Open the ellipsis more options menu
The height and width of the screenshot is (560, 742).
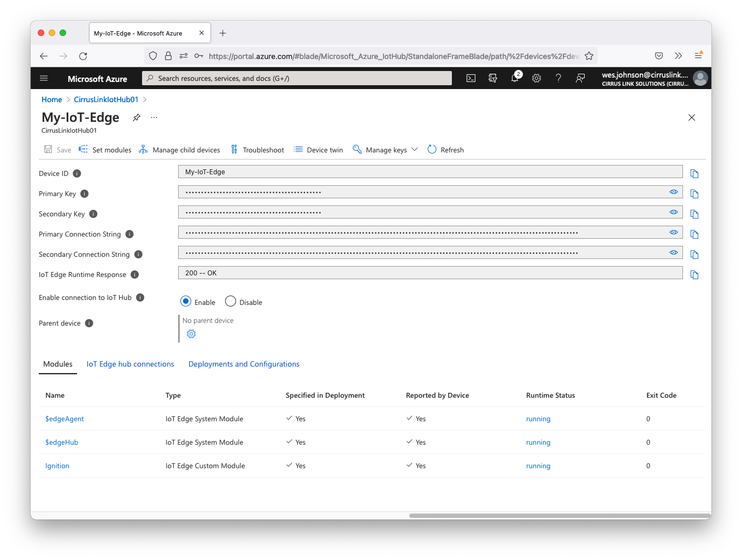point(154,117)
